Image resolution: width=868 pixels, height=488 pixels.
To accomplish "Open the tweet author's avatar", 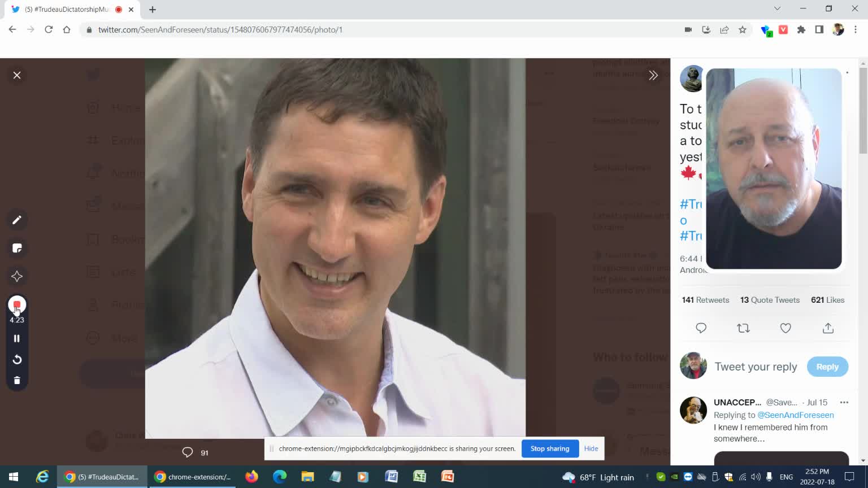I will pos(692,79).
